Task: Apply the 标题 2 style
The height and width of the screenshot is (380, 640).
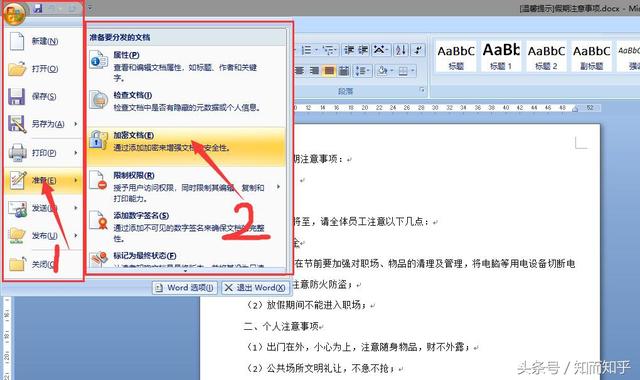Action: pos(546,56)
